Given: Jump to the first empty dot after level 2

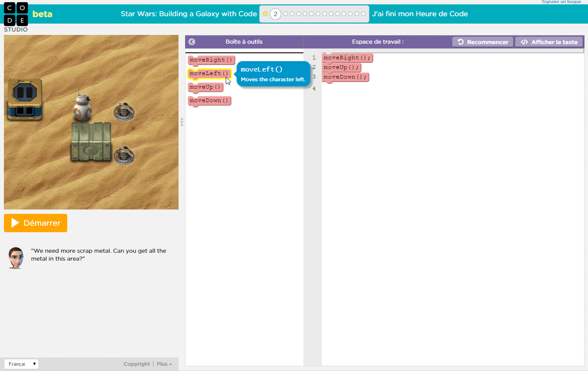Looking at the screenshot, I should [x=285, y=14].
